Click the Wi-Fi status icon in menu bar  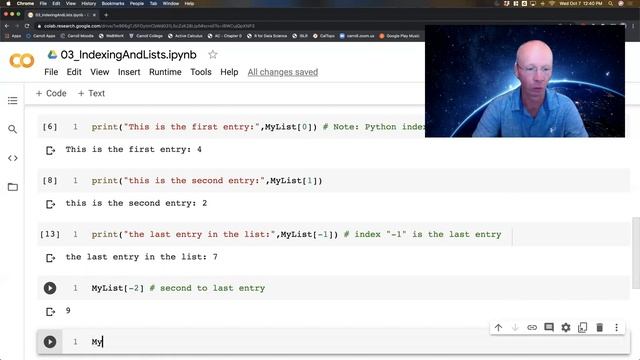tap(552, 3)
